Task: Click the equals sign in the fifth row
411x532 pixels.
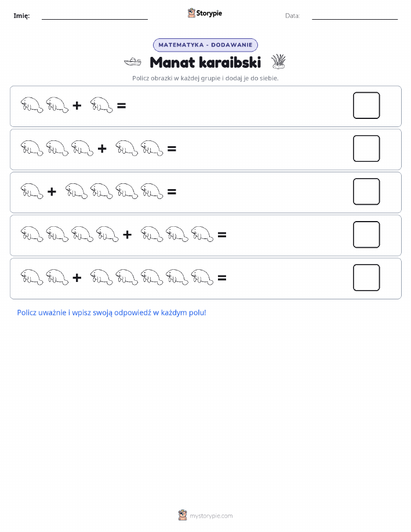Action: click(x=222, y=278)
